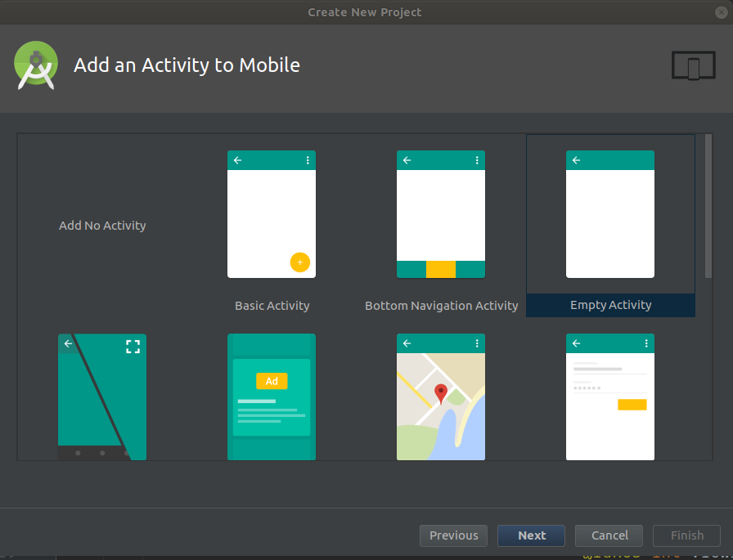
Task: Go back with the Previous button
Action: click(453, 535)
